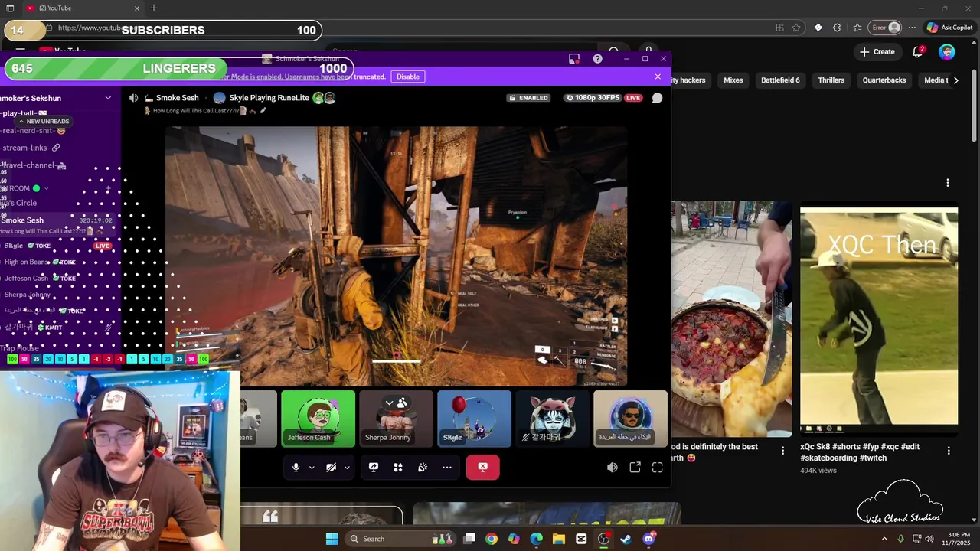Open camera options dropdown arrow
This screenshot has height=551, width=980.
(x=347, y=468)
